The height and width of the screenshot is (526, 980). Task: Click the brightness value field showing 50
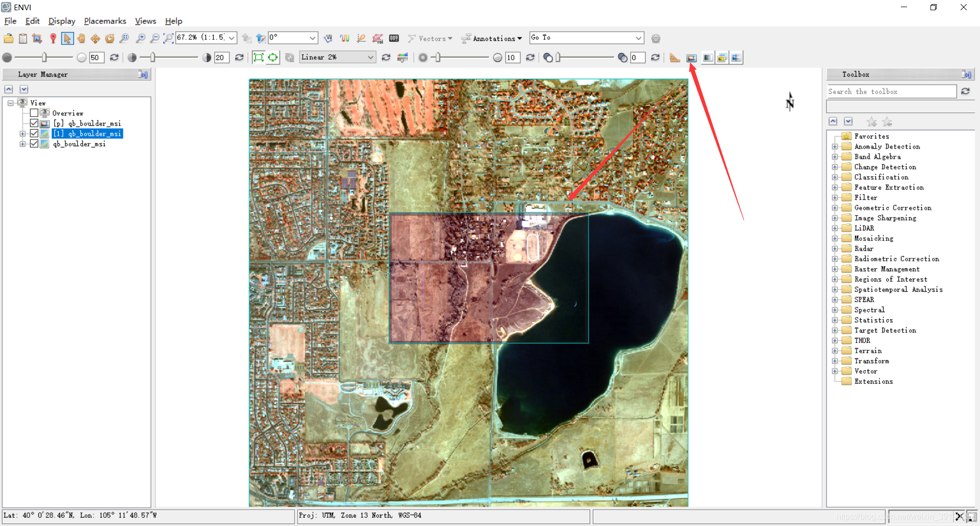96,57
